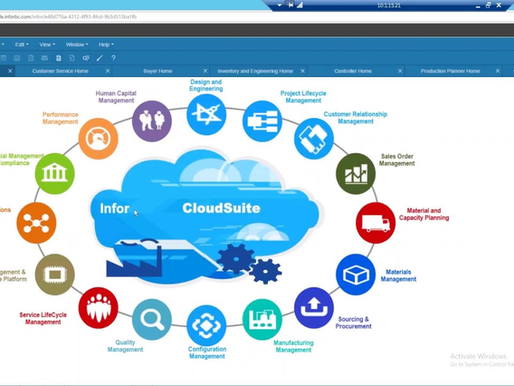Click the pen edit toolbar icon
The width and height of the screenshot is (514, 386).
coord(99,58)
